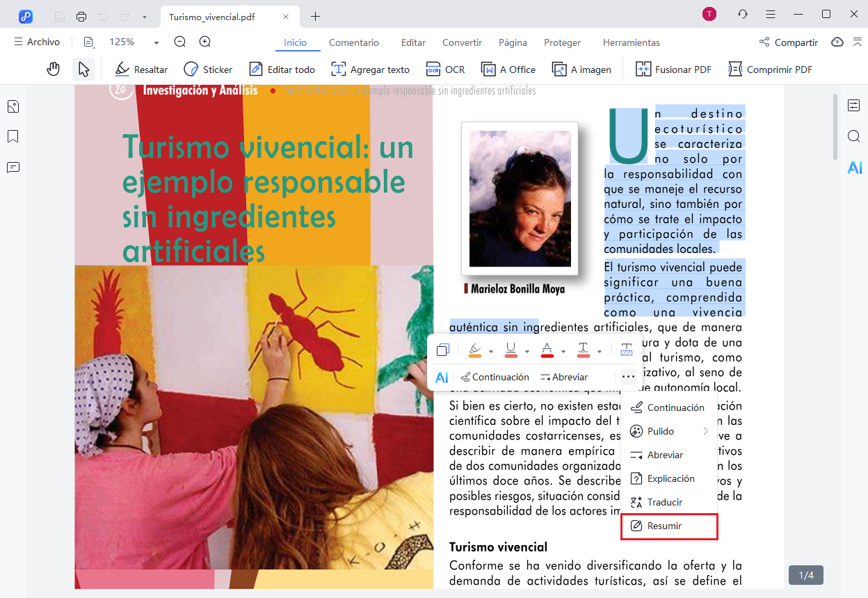Click the Comprimir PDF button
This screenshot has height=598, width=868.
[x=771, y=70]
